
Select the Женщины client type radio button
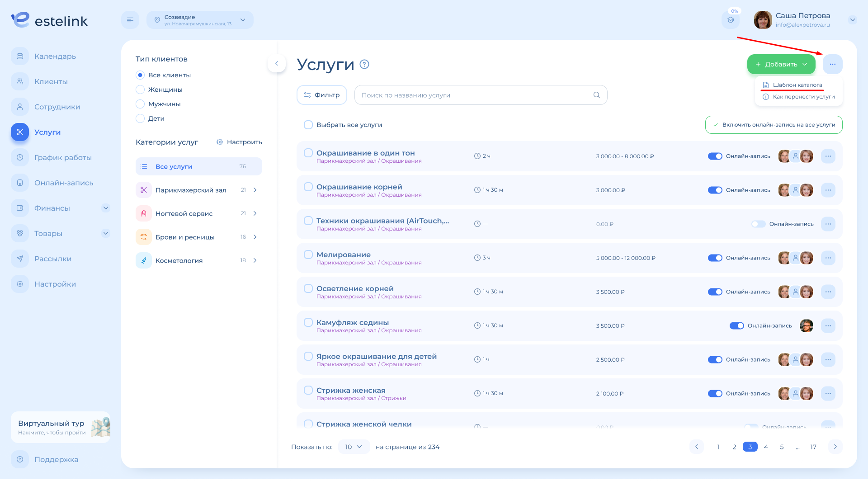pos(140,90)
